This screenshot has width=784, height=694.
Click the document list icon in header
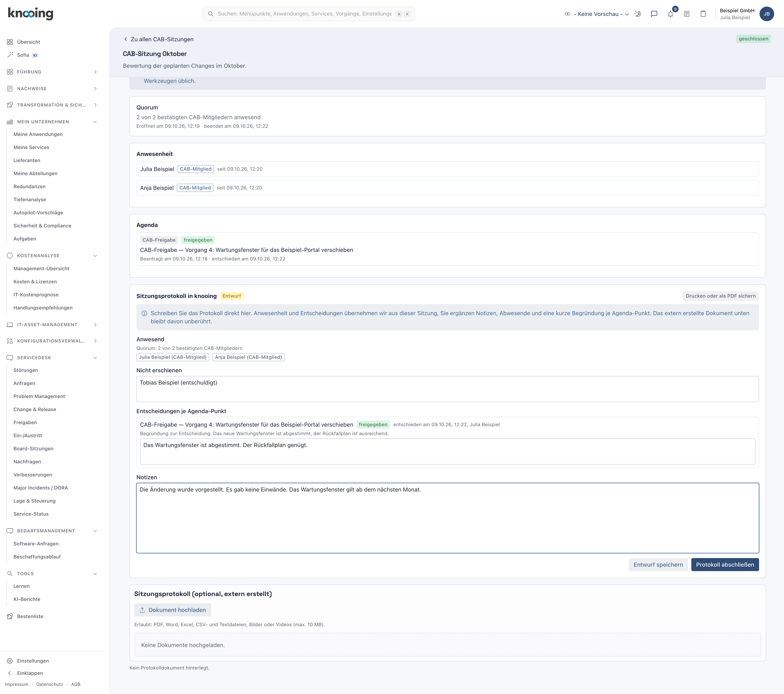tap(687, 14)
